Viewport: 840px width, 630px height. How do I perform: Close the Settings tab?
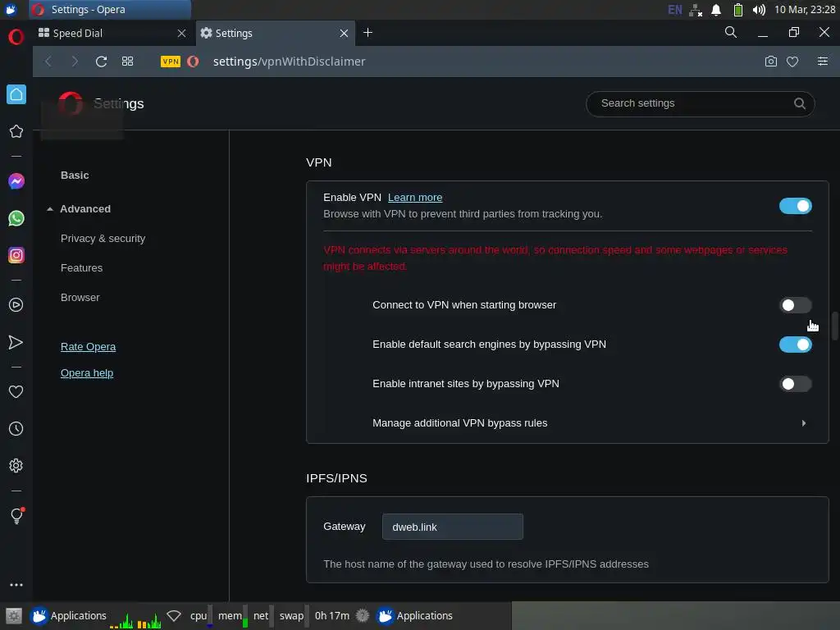344,33
